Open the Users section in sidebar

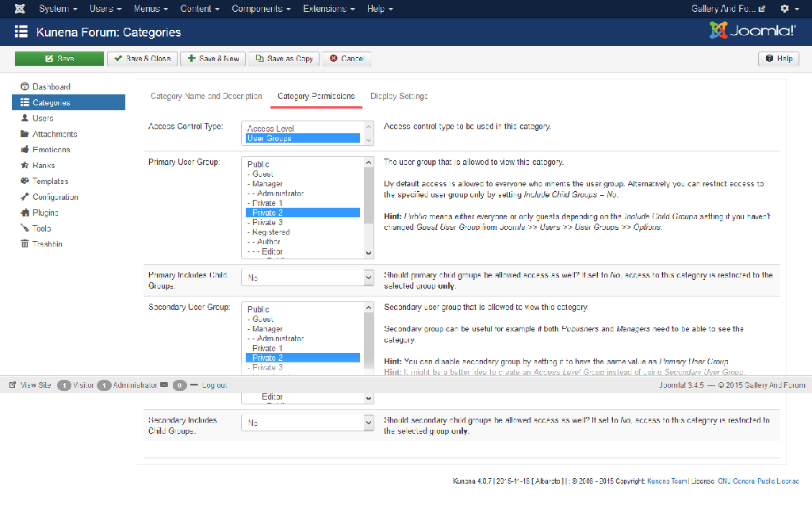pyautogui.click(x=43, y=118)
